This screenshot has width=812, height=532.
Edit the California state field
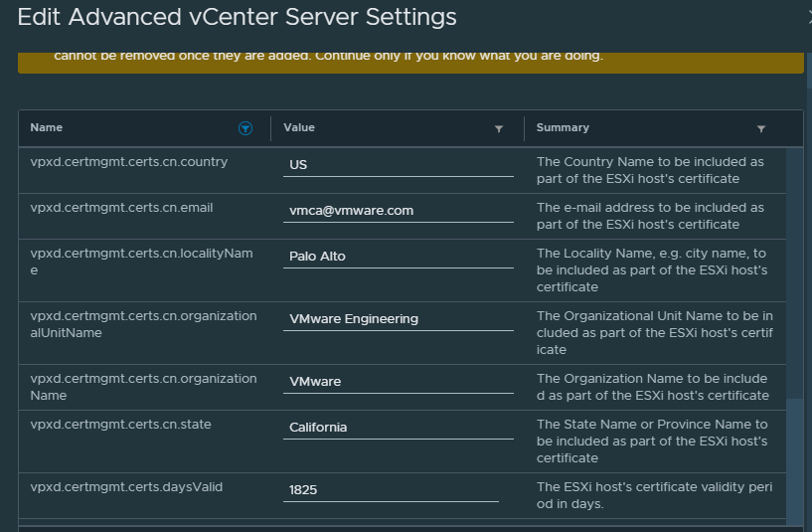tap(398, 428)
